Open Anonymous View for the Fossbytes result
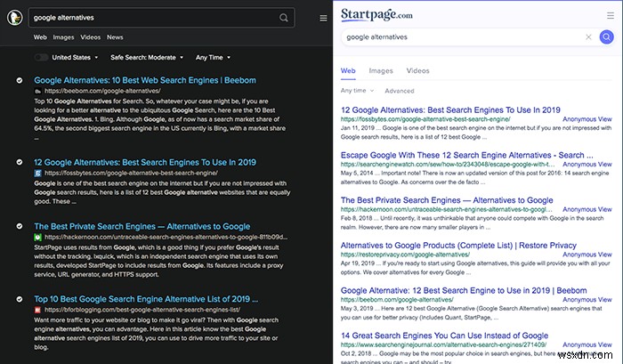Screen dimensions: 623x364 point(587,118)
